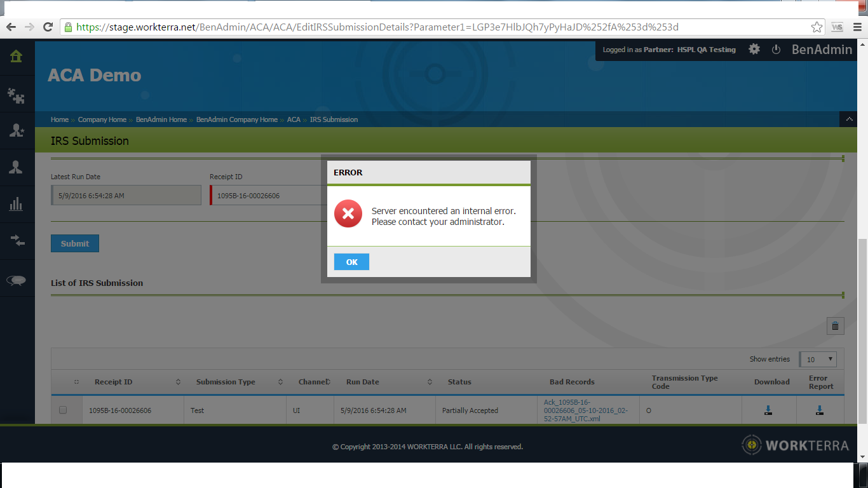Screen dimensions: 868x488
Task: Select the bar chart reports sidebar icon
Action: pos(17,204)
